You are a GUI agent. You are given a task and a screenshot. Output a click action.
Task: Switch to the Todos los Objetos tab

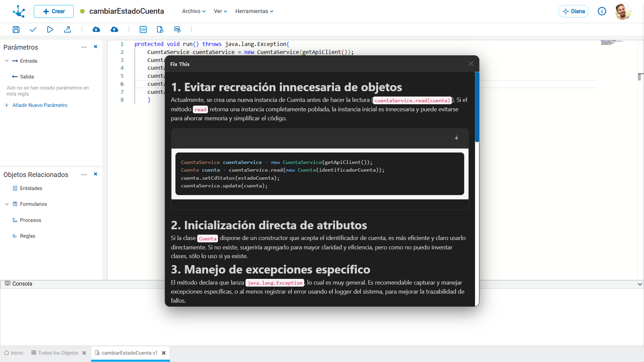tap(58, 353)
